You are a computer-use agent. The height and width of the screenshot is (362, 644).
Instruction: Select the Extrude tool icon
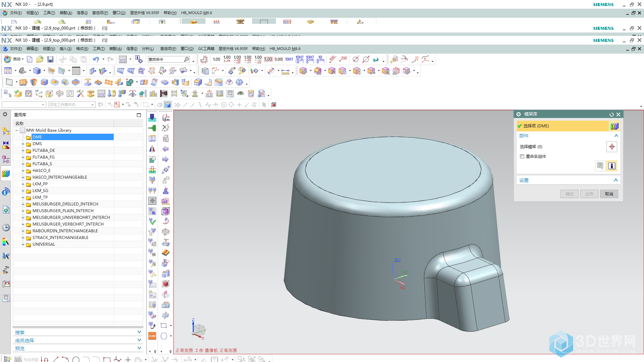23,82
